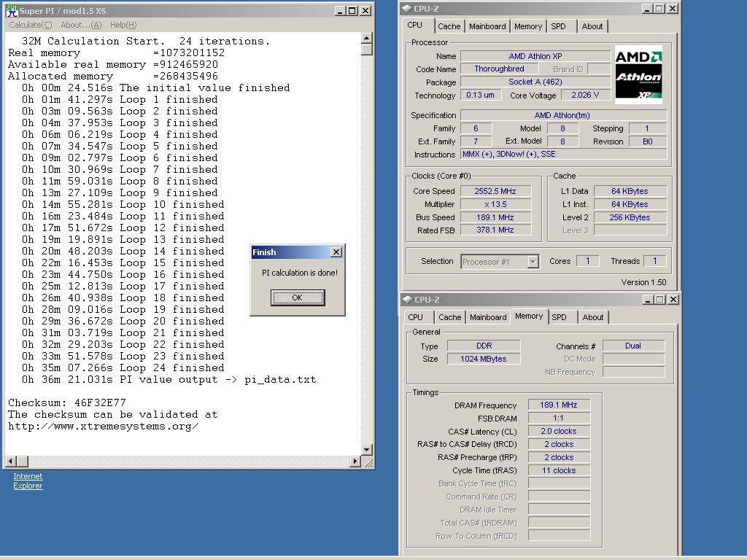Click the Channels # value Dual
The width and height of the screenshot is (747, 560).
pyautogui.click(x=633, y=346)
